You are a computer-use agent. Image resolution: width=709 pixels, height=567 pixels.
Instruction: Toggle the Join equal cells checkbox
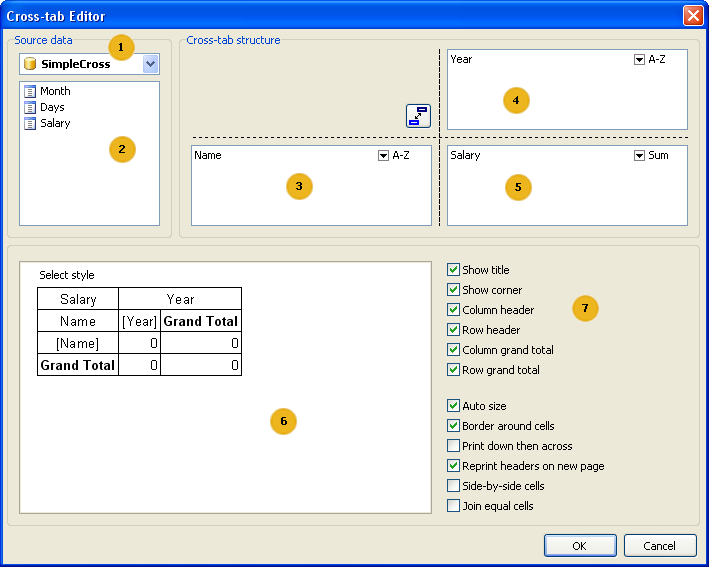click(x=454, y=506)
